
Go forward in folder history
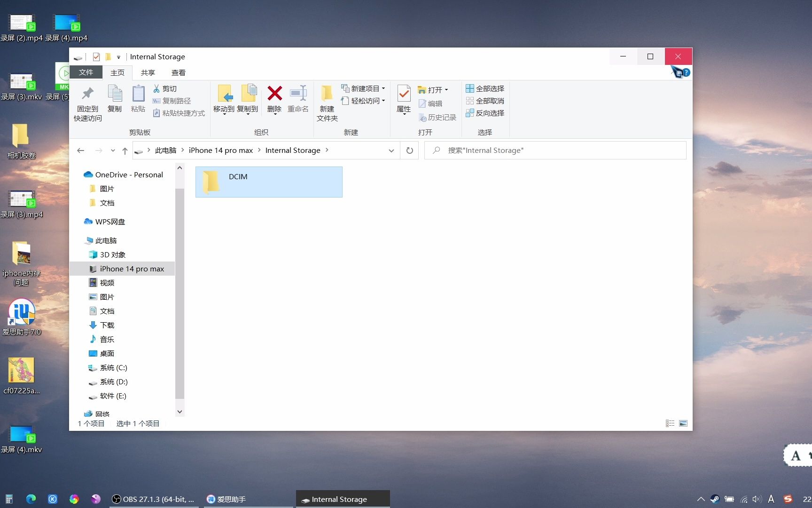click(x=99, y=151)
